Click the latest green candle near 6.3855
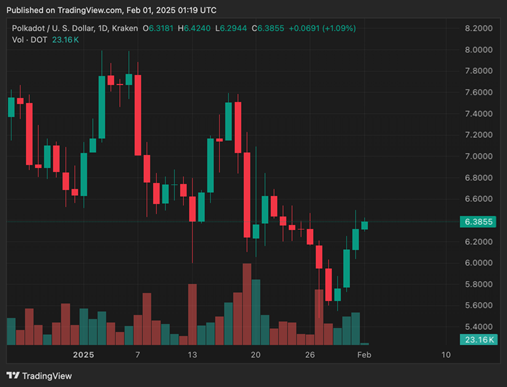Image resolution: width=507 pixels, height=387 pixels. point(365,225)
